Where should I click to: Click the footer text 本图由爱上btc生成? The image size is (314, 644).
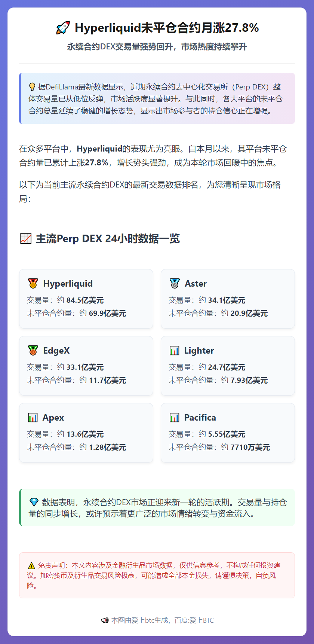tap(139, 620)
